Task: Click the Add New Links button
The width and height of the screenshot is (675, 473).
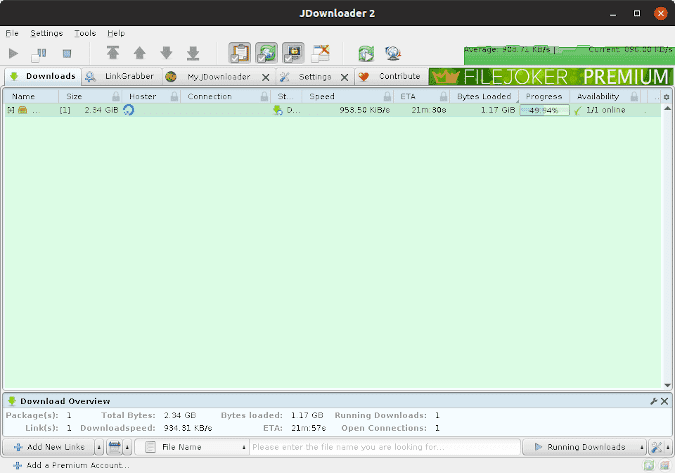Action: point(48,447)
